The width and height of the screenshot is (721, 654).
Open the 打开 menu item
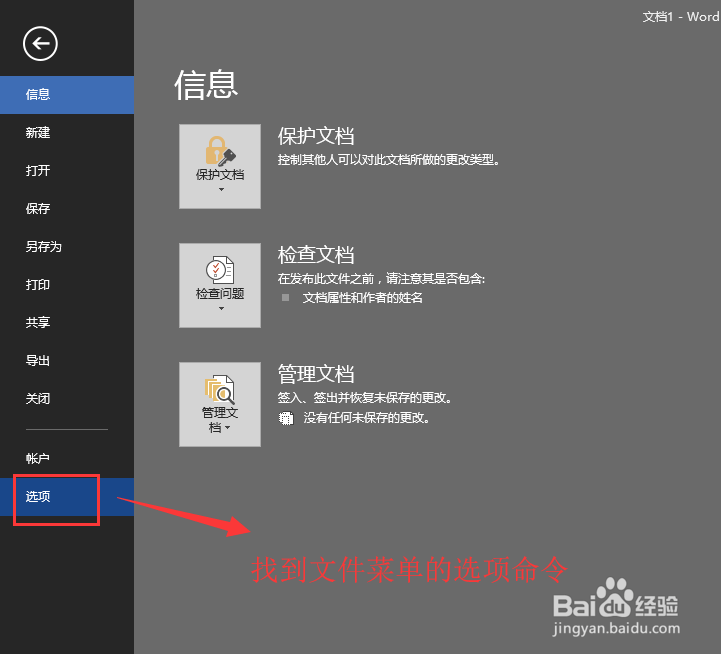click(x=67, y=171)
